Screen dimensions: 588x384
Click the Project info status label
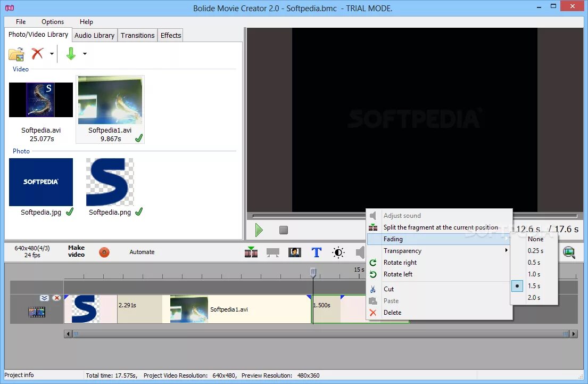19,375
